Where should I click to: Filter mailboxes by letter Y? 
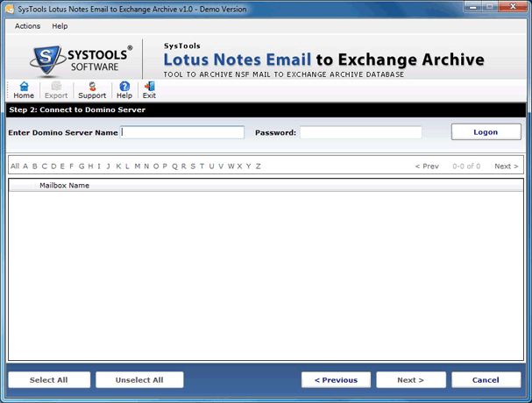(x=249, y=166)
